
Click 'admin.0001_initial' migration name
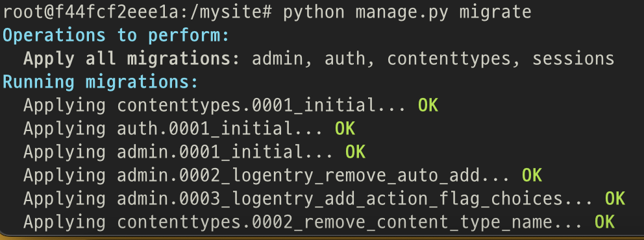click(210, 152)
